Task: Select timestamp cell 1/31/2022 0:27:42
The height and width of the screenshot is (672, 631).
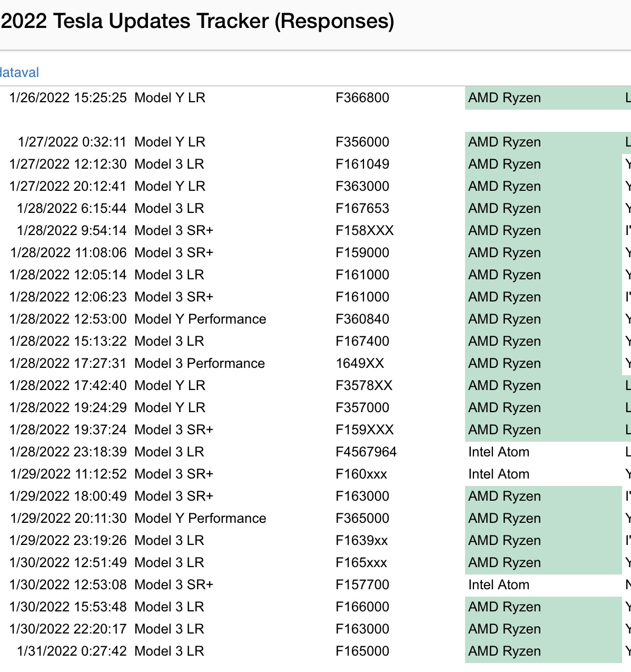Action: click(x=72, y=651)
